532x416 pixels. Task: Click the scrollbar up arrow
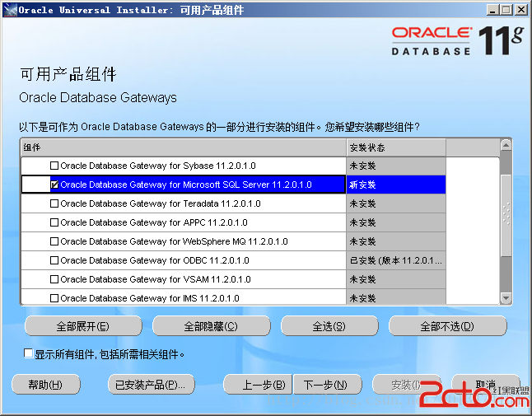click(506, 145)
